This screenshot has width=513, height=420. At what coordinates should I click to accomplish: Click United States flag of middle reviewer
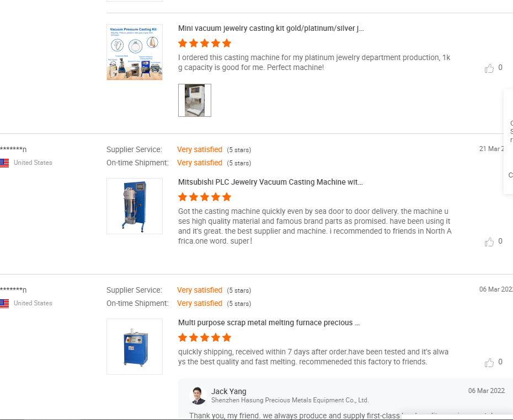(x=4, y=163)
